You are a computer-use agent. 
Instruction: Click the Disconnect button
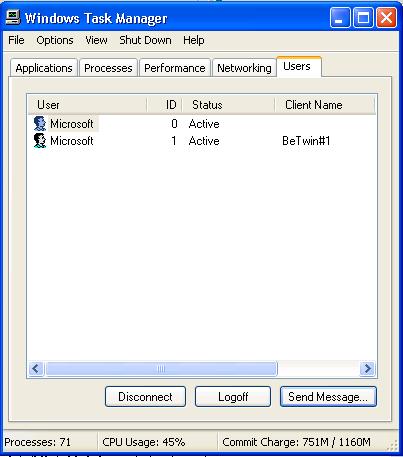(145, 397)
